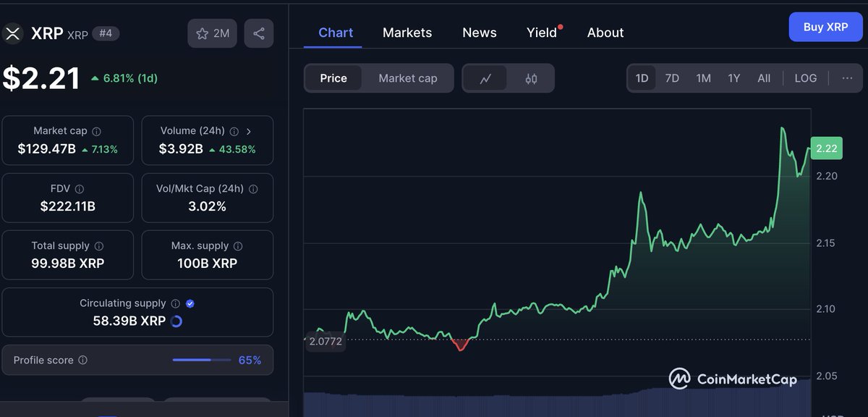Open the Markets tab
Viewport: 868px width, 417px height.
[407, 33]
